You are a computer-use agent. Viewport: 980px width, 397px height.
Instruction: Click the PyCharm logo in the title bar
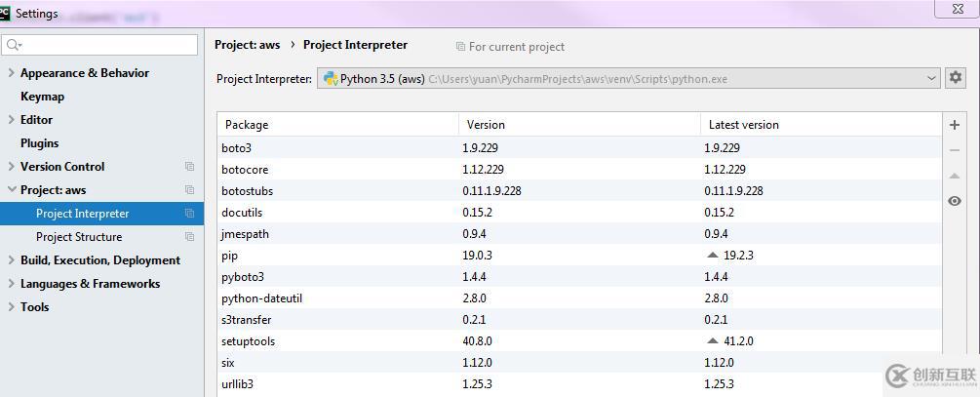tap(6, 13)
